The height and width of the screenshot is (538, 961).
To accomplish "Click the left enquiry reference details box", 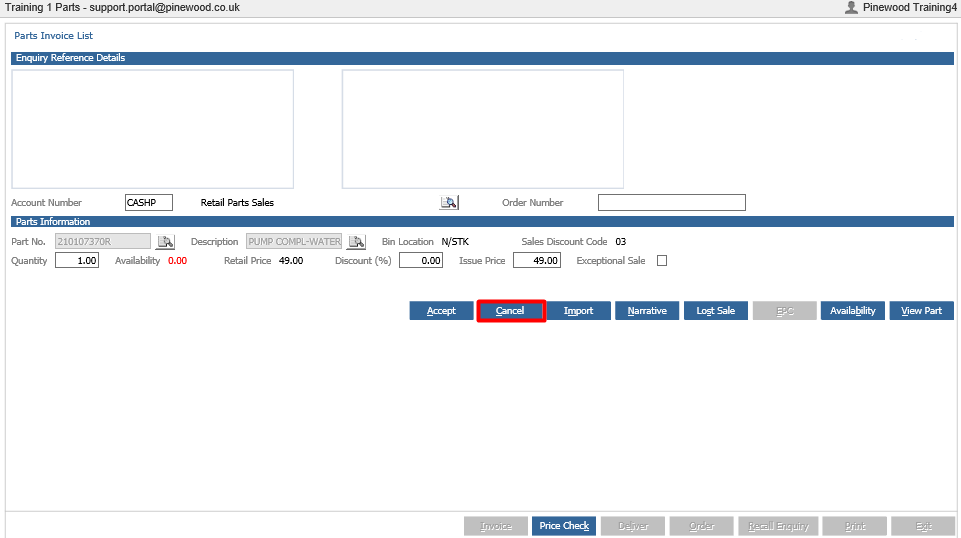I will [x=153, y=129].
